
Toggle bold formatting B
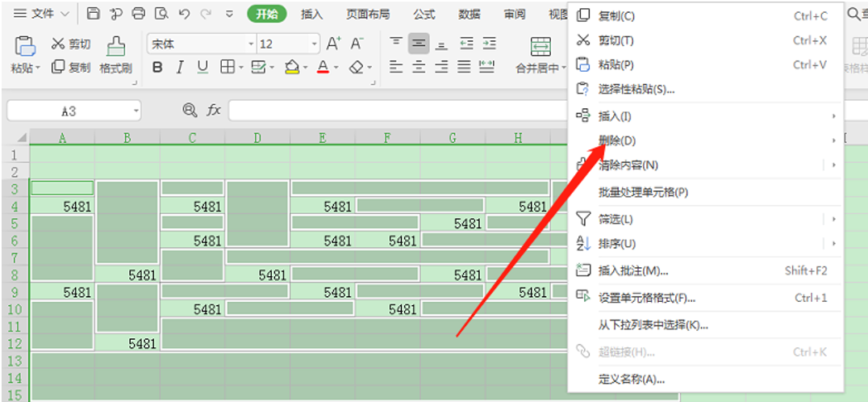coord(158,68)
